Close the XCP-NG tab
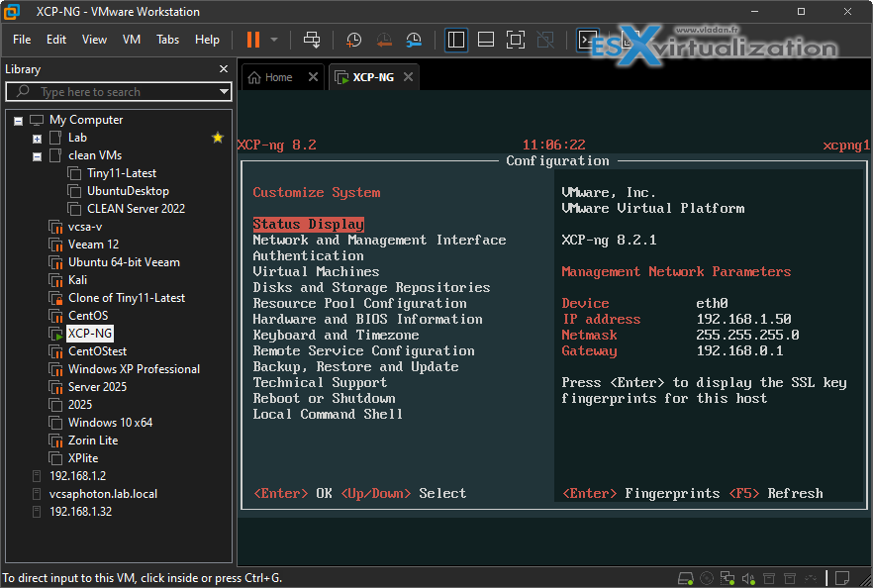 coord(408,77)
